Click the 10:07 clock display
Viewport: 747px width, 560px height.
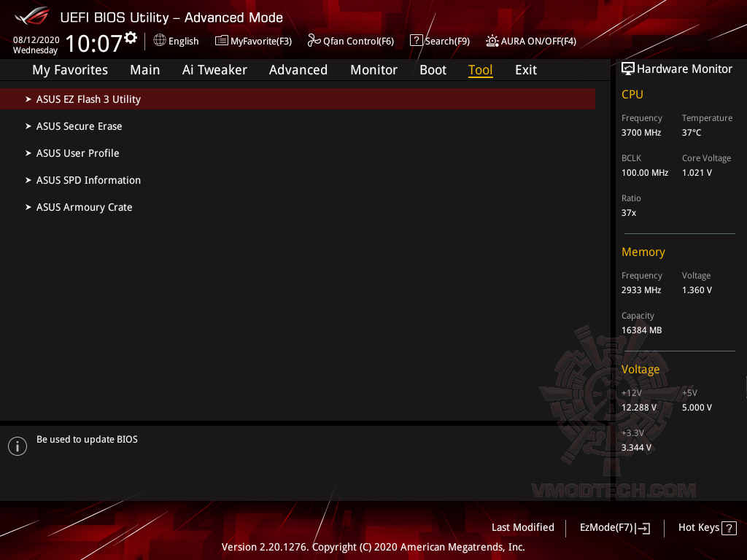(93, 43)
